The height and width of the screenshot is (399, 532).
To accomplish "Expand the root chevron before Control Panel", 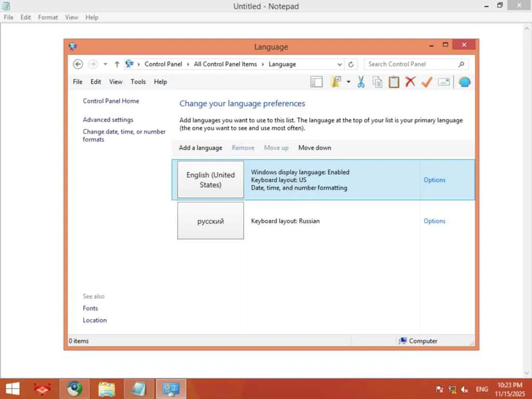I will tap(138, 64).
